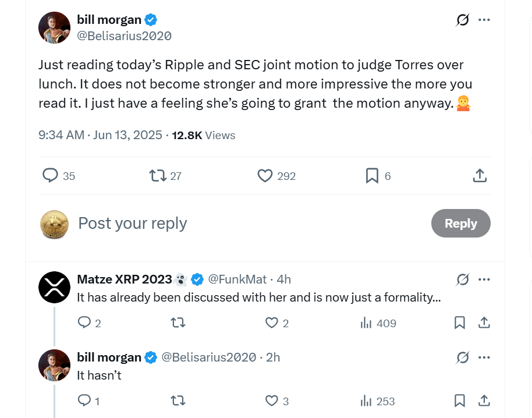
Task: Open the @Belisarius2020 handle link
Action: (x=125, y=36)
